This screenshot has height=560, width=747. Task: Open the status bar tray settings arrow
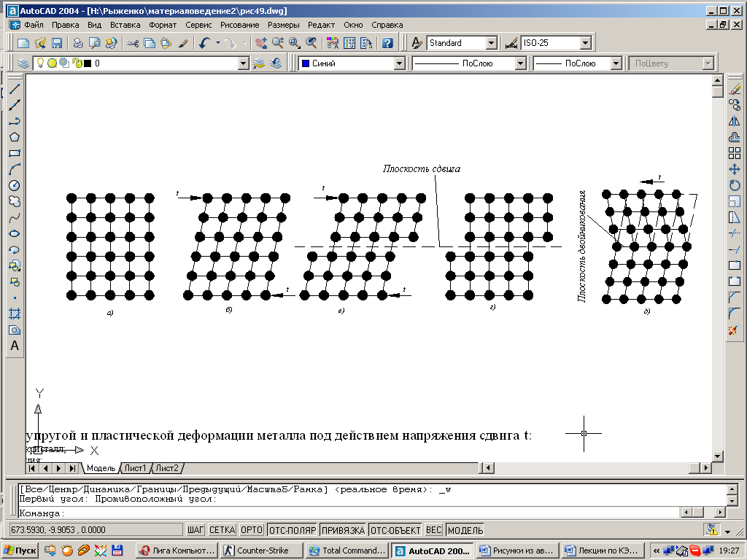(727, 531)
